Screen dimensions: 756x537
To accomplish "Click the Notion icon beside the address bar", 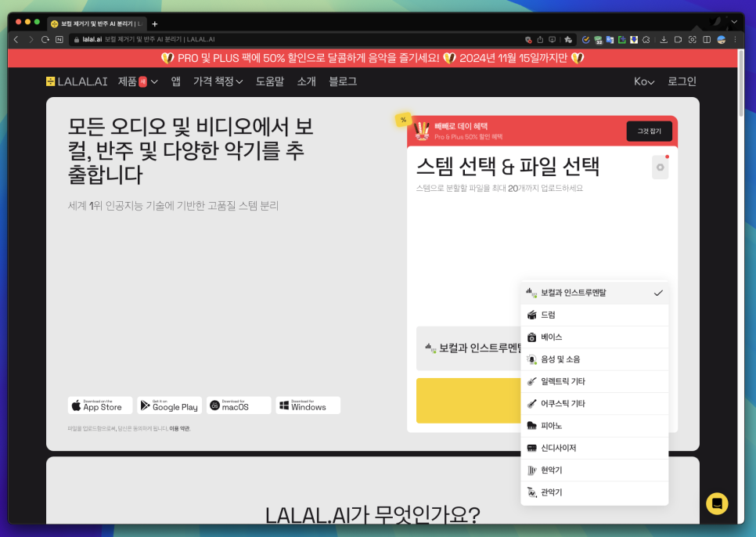I will pyautogui.click(x=59, y=39).
